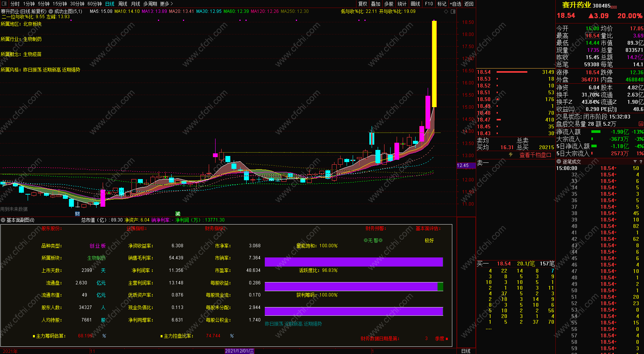Viewport: 644px width, 354px height.
Task: Click the 12.45 price axis marker
Action: point(466,165)
